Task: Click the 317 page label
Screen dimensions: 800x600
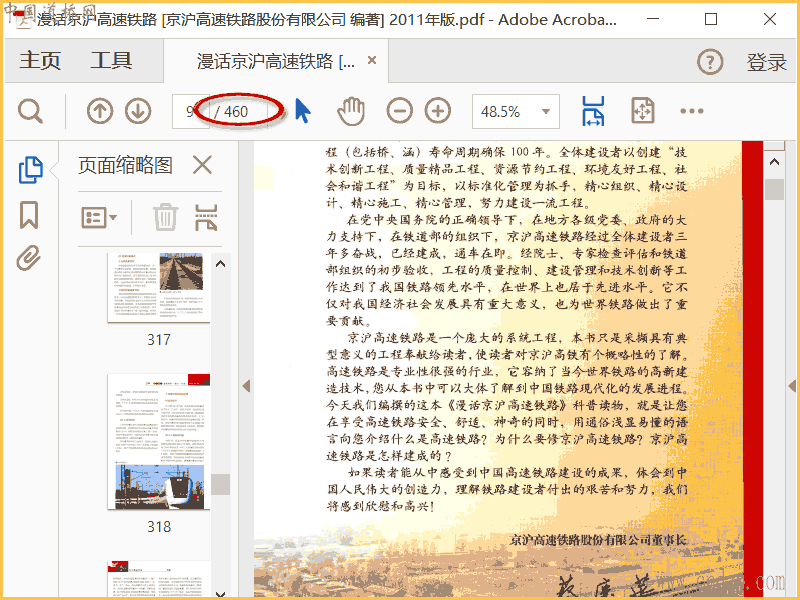Action: coord(159,339)
